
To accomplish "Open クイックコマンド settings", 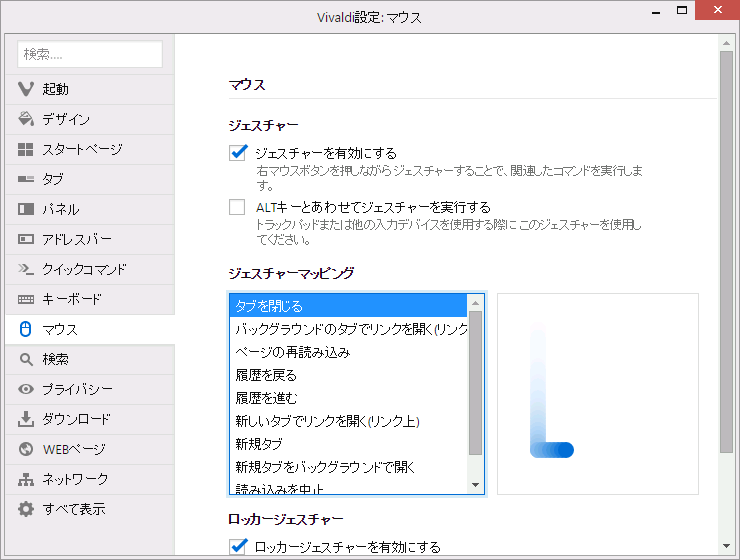I will pos(90,269).
